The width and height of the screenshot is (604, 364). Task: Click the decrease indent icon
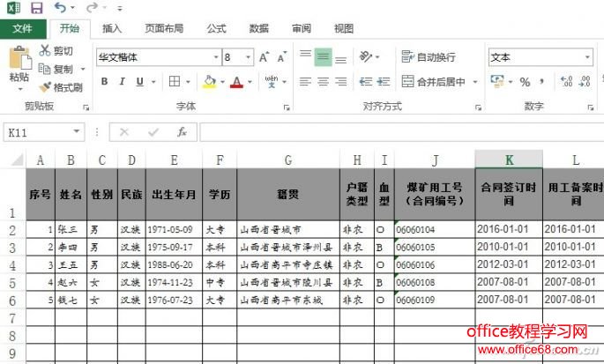pyautogui.click(x=366, y=81)
